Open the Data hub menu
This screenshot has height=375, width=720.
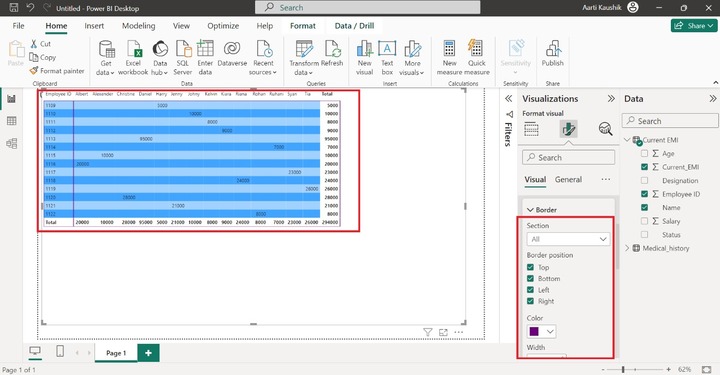[160, 57]
